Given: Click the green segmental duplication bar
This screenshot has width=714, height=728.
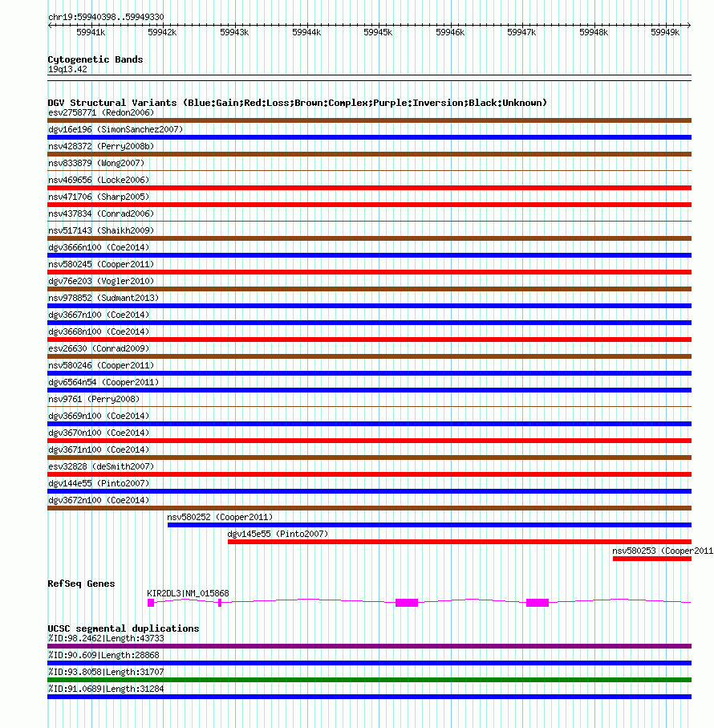Looking at the screenshot, I should coord(369,680).
